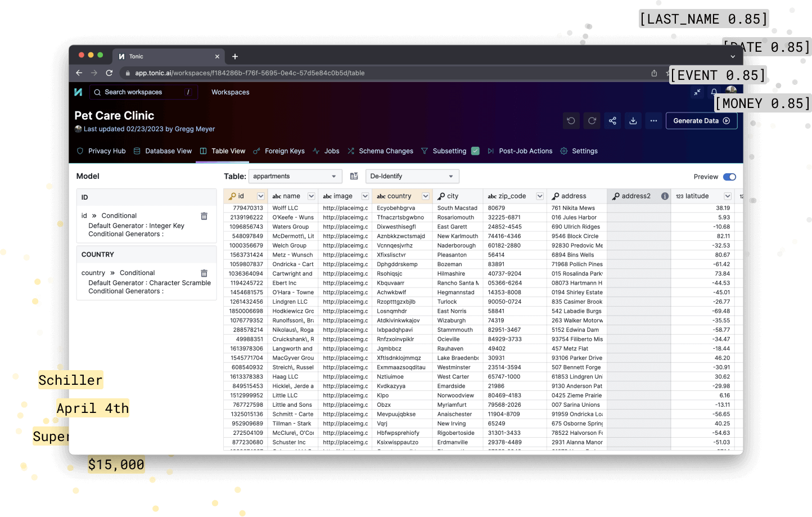Click the download icon near Generate Data
This screenshot has width=812, height=517.
(633, 120)
